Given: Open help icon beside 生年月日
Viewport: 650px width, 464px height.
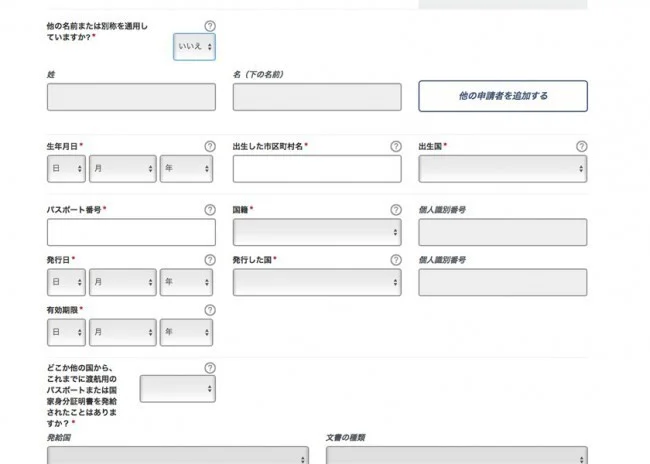Looking at the screenshot, I should (x=210, y=146).
